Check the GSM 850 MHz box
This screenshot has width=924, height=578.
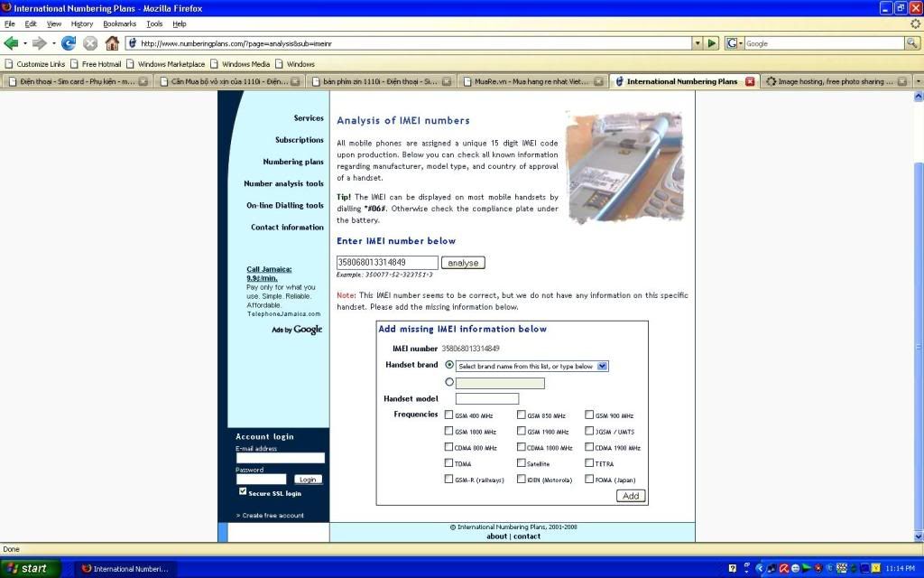[521, 415]
